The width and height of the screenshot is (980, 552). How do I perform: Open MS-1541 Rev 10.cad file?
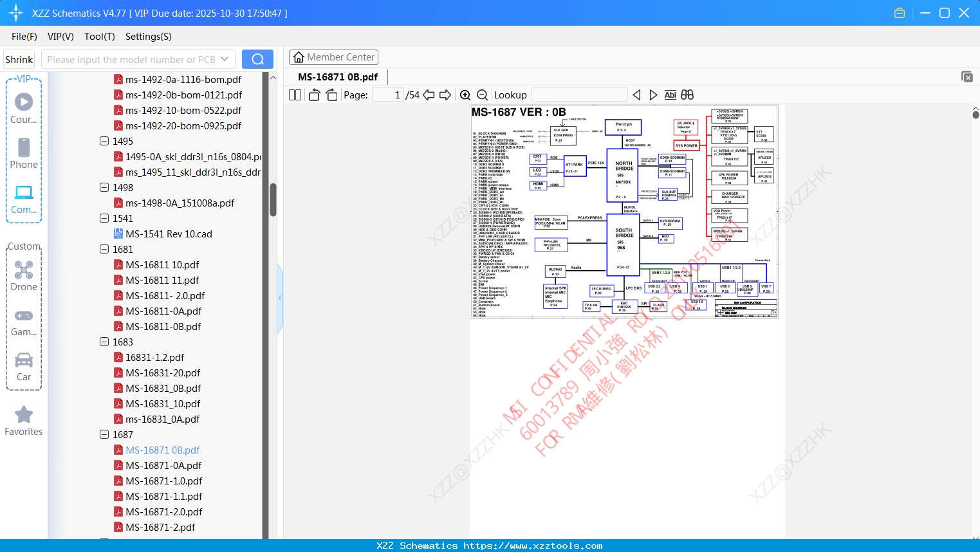169,234
